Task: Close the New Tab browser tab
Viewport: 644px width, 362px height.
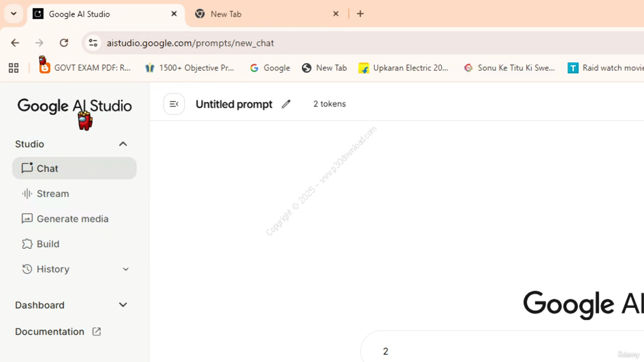Action: pyautogui.click(x=336, y=14)
